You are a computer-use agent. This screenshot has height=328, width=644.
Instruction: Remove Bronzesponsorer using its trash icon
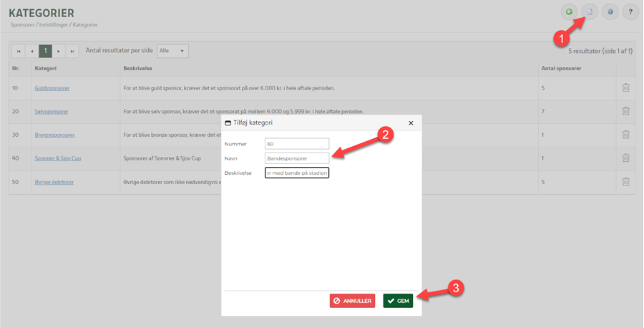click(x=625, y=135)
